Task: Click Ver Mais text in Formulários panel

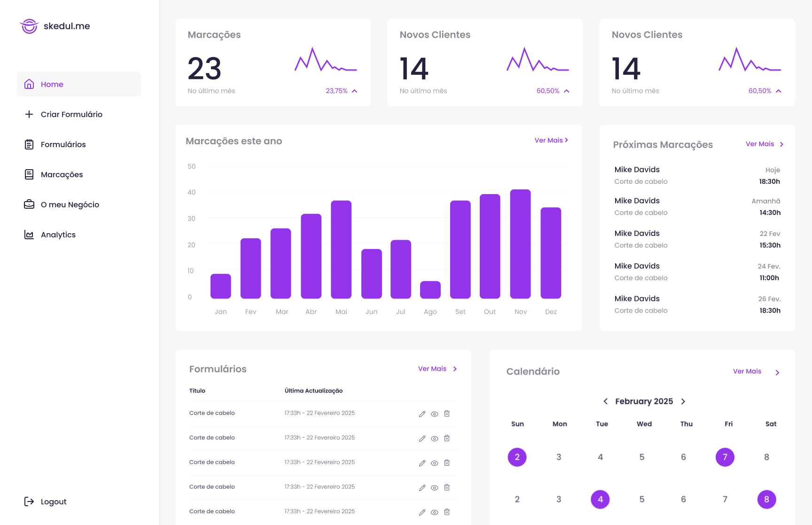Action: [x=432, y=368]
